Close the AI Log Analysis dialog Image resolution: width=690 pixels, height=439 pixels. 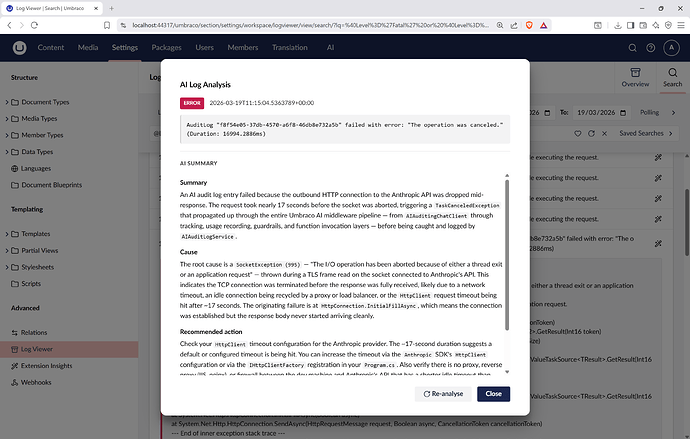(x=493, y=394)
